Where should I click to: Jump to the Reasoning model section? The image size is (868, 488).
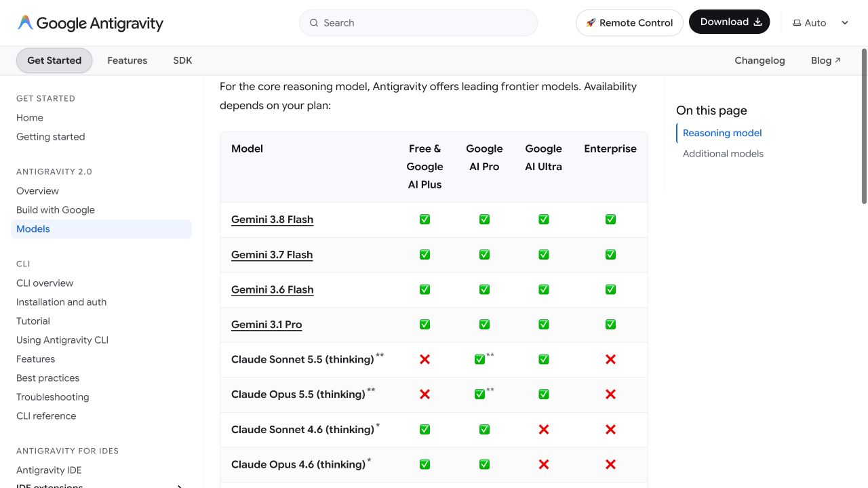click(x=722, y=133)
